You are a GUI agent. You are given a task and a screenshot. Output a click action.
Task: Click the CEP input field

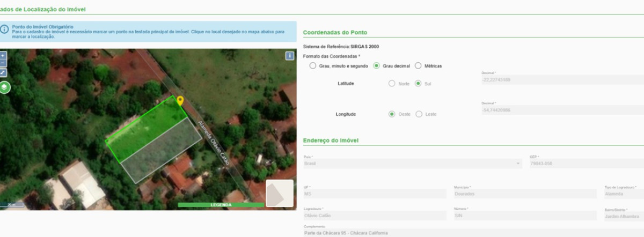(x=585, y=163)
